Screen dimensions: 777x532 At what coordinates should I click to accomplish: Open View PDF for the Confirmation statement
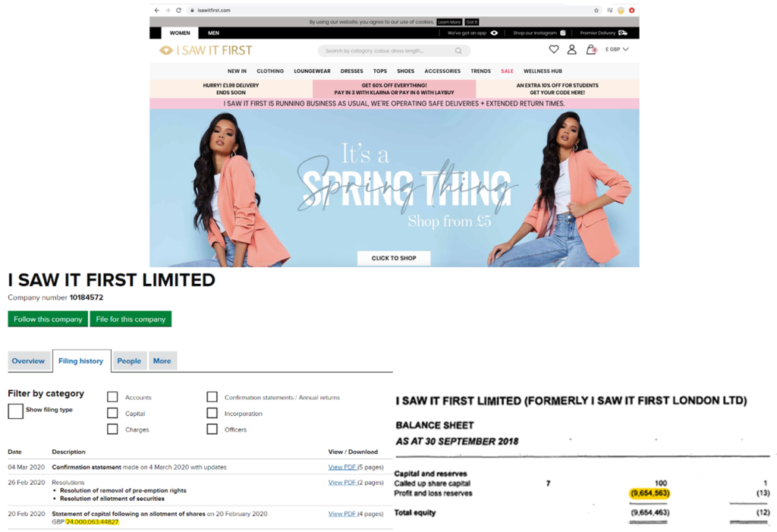[342, 467]
